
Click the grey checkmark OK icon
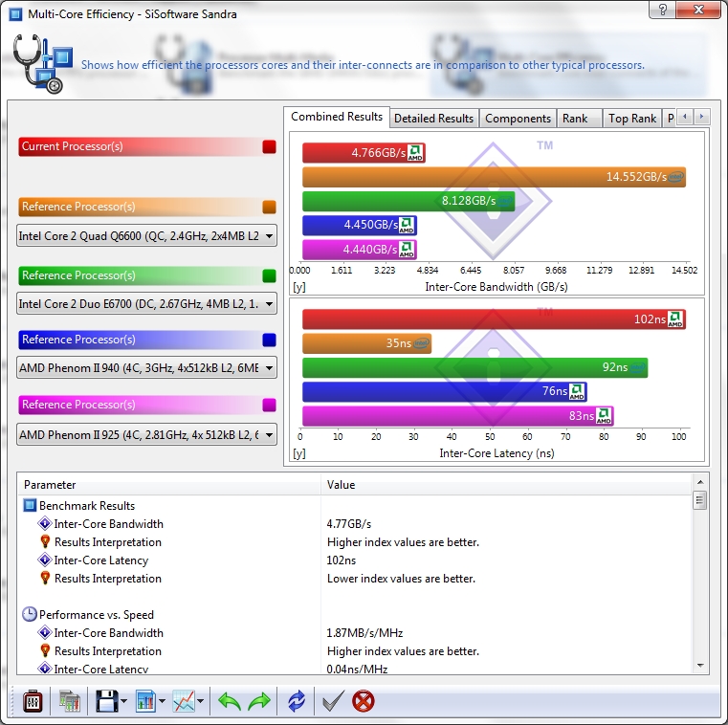pyautogui.click(x=333, y=701)
